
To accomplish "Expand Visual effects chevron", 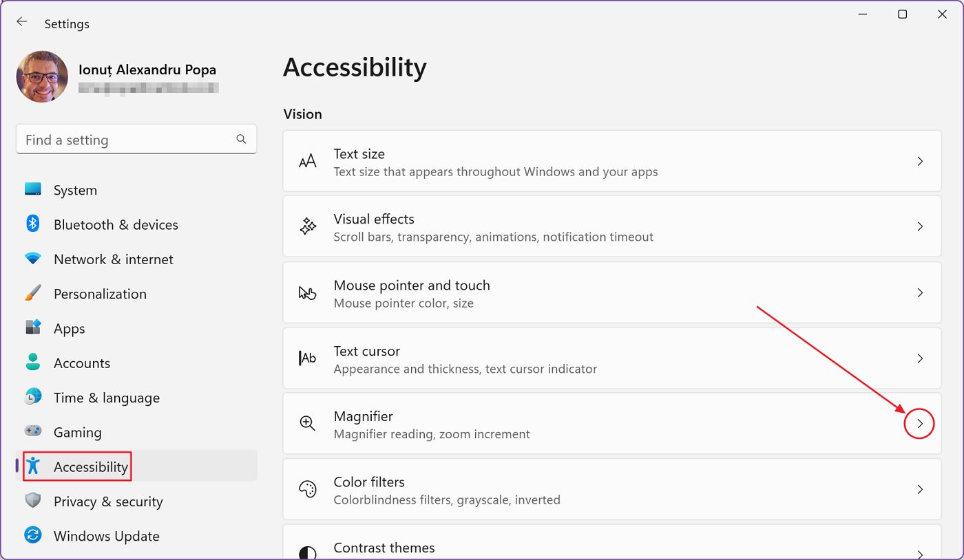I will click(920, 226).
